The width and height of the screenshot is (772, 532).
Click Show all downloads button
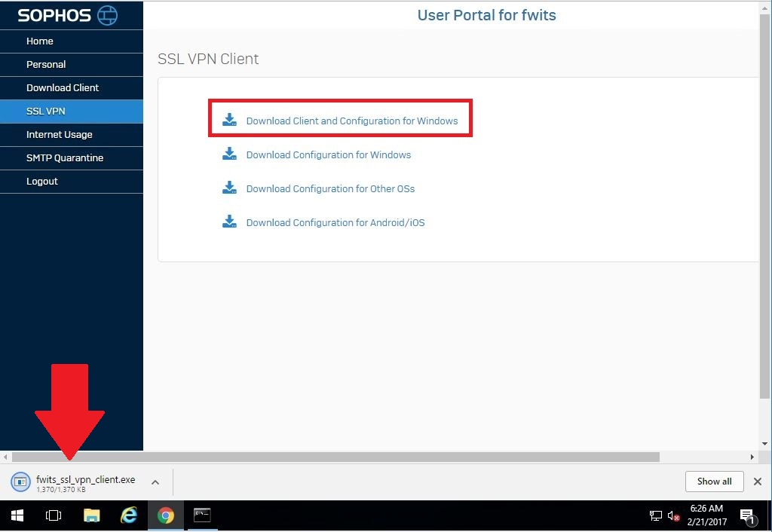(715, 482)
